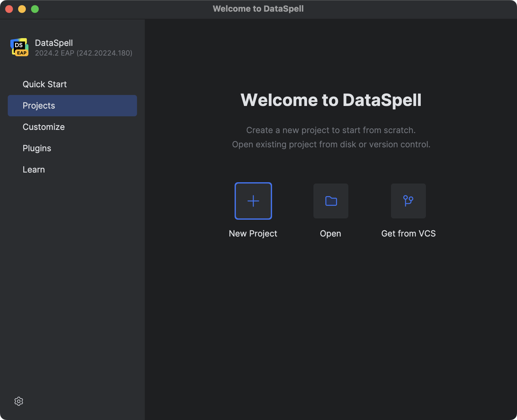517x420 pixels.
Task: Click the Open label under the folder card
Action: (330, 233)
